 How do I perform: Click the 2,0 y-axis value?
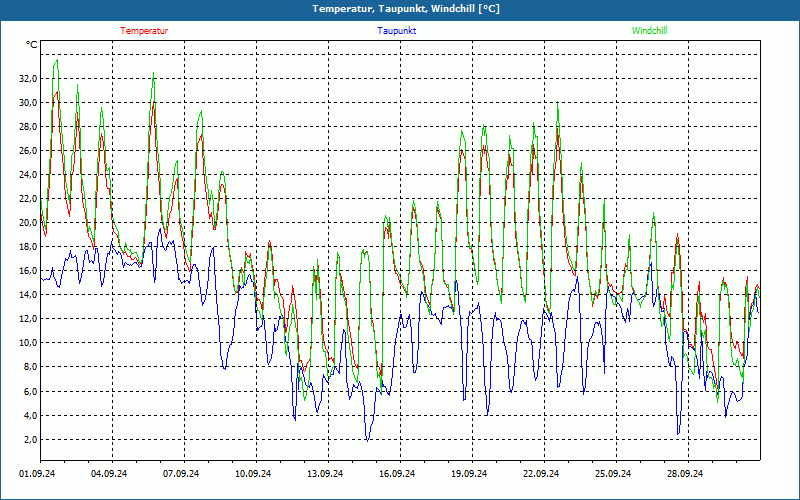pos(30,439)
